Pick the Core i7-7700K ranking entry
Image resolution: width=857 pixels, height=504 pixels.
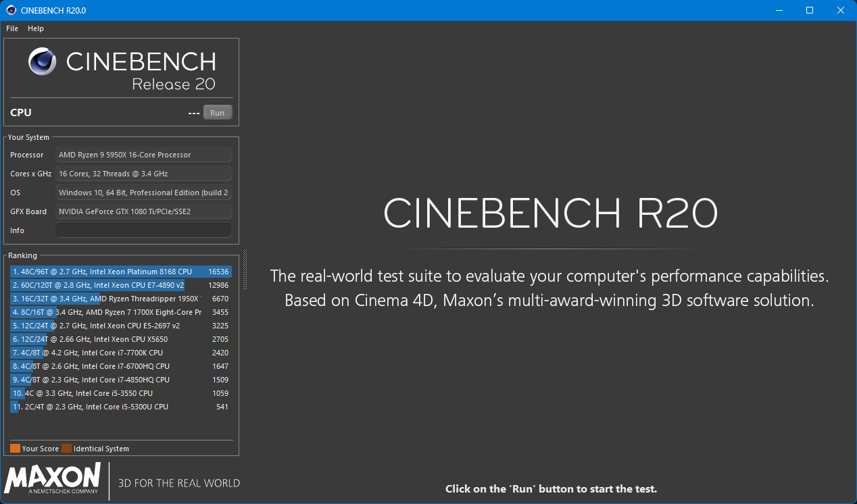[x=120, y=353]
